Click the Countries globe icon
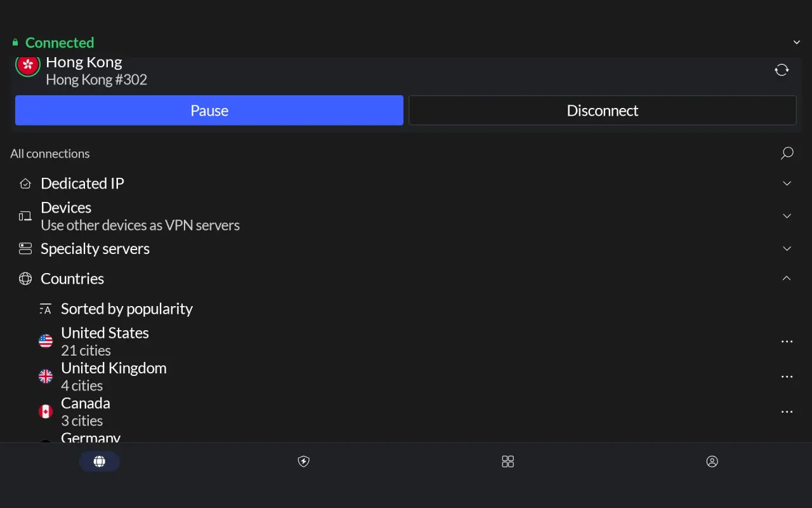Screen dimensions: 812x508 point(25,278)
